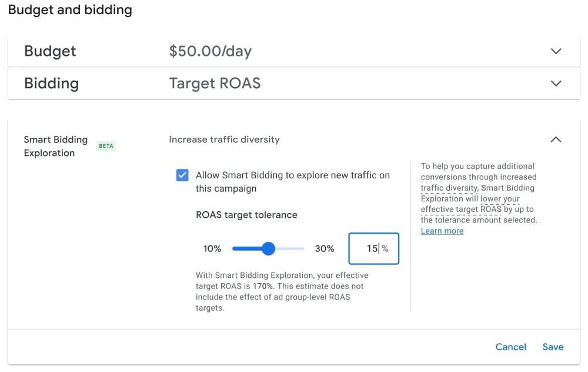The height and width of the screenshot is (372, 588).
Task: Collapse the Increase traffic diversity panel
Action: coord(556,139)
